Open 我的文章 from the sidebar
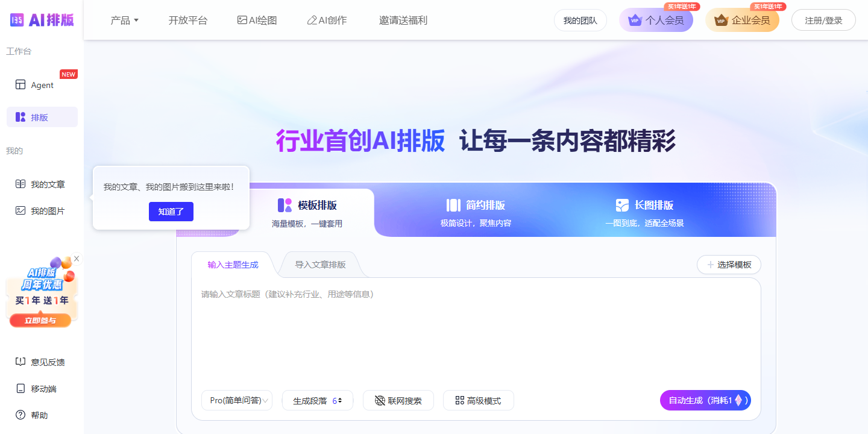The width and height of the screenshot is (868, 434). tap(42, 184)
